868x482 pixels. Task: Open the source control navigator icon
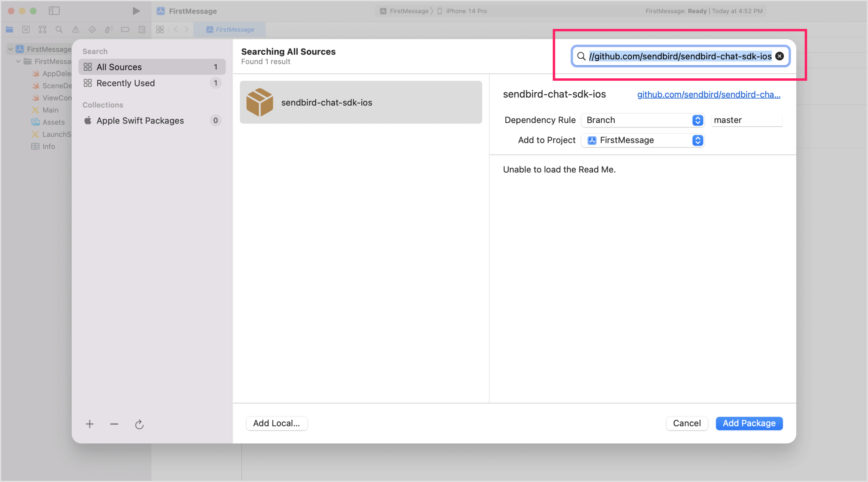[x=26, y=30]
